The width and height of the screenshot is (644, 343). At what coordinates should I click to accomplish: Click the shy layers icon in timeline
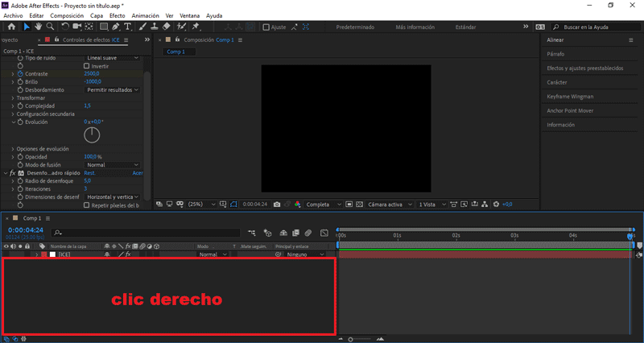tap(283, 233)
